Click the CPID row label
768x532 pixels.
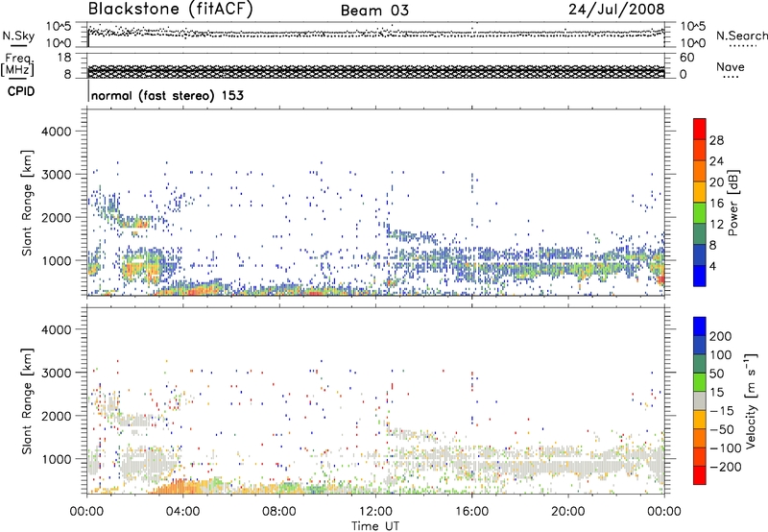point(21,91)
